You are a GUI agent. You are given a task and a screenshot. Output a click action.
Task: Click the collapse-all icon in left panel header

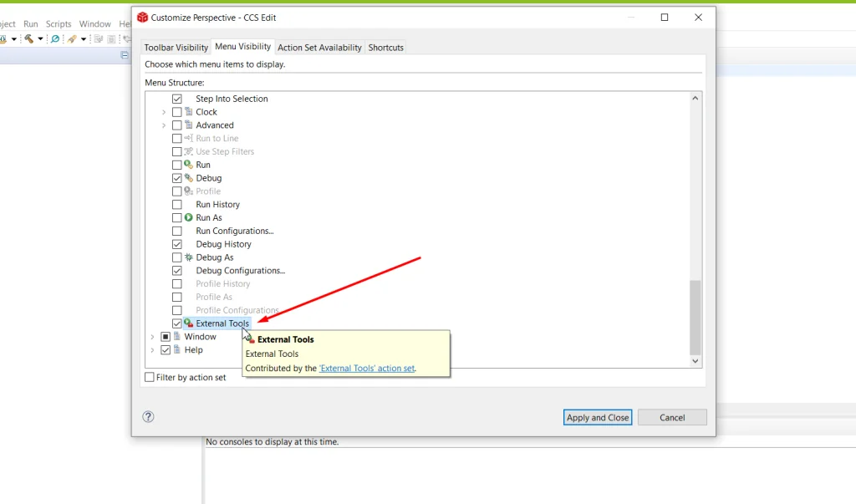coord(125,55)
